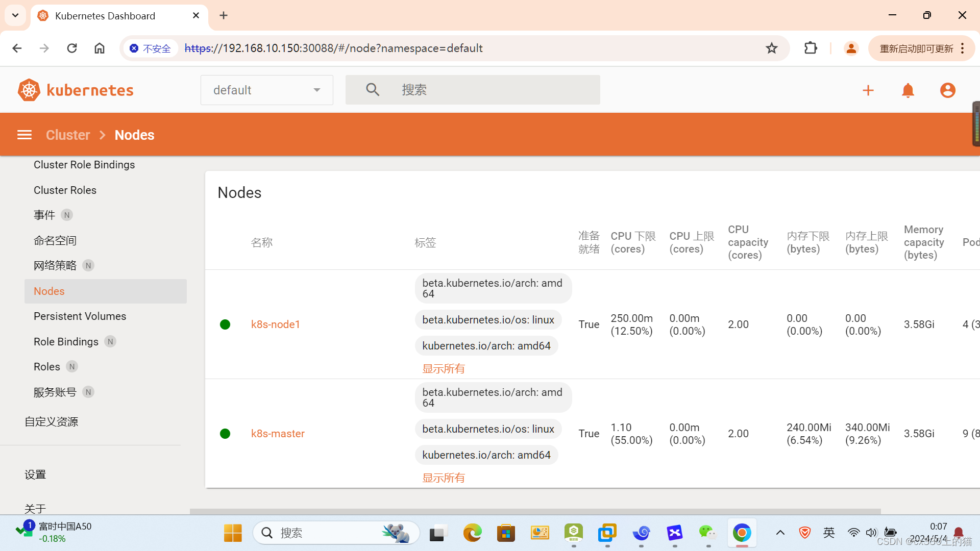Open the Wi-Fi network tray icon

853,533
